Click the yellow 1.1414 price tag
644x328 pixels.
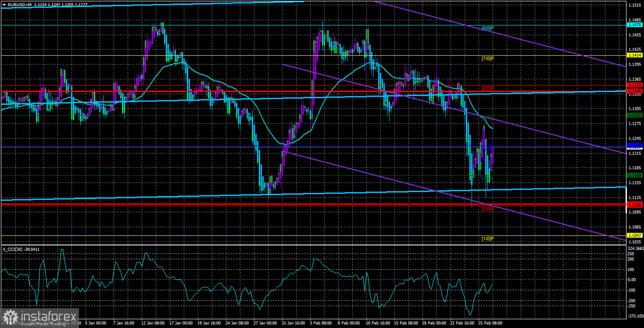[635, 55]
